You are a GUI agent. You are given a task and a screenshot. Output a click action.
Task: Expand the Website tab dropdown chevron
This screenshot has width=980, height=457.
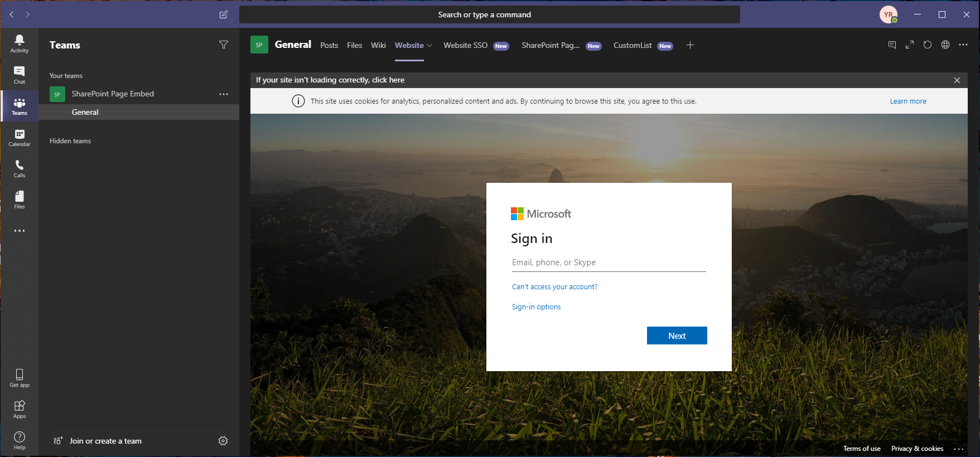[x=429, y=46]
